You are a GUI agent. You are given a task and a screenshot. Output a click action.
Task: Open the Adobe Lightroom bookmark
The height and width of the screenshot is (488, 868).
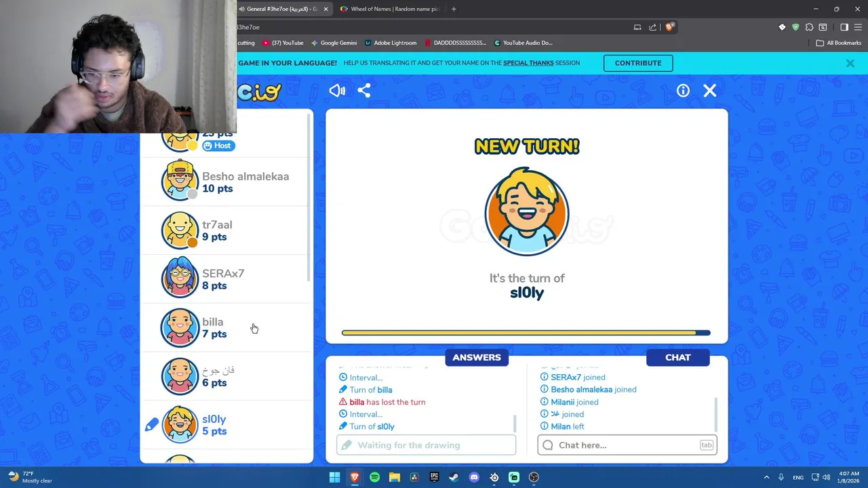pyautogui.click(x=391, y=43)
